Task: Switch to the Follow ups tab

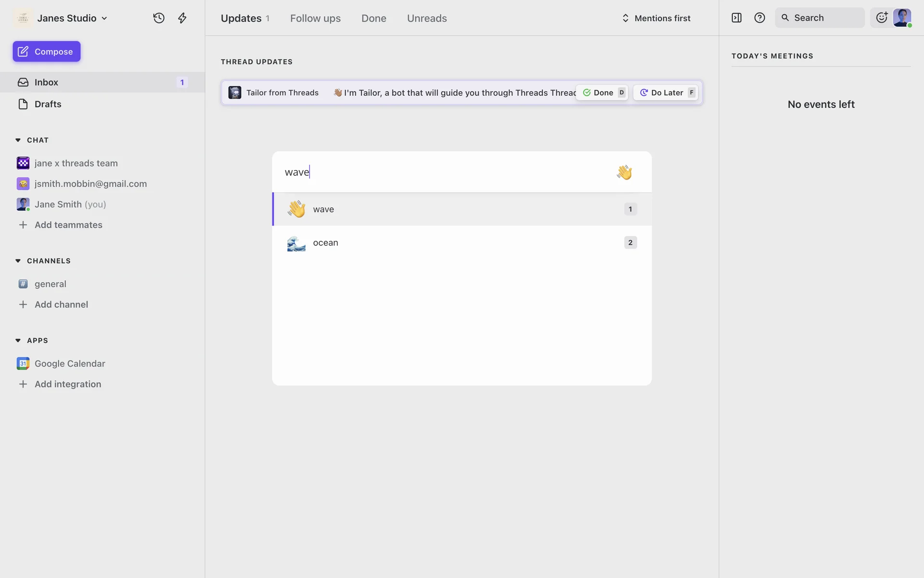Action: pyautogui.click(x=315, y=18)
